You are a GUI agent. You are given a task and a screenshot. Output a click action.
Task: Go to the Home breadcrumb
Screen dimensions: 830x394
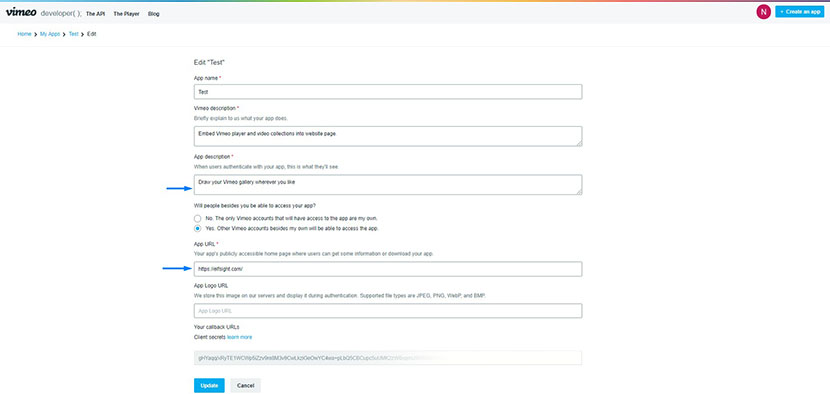[24, 34]
